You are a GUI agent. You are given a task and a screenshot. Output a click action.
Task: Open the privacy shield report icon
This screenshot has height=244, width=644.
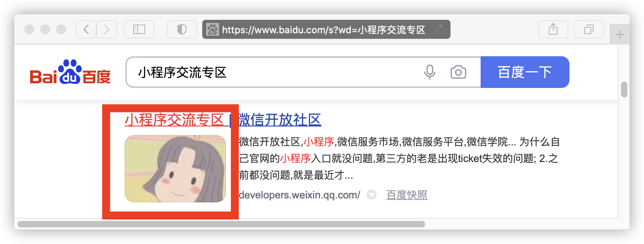[x=182, y=29]
